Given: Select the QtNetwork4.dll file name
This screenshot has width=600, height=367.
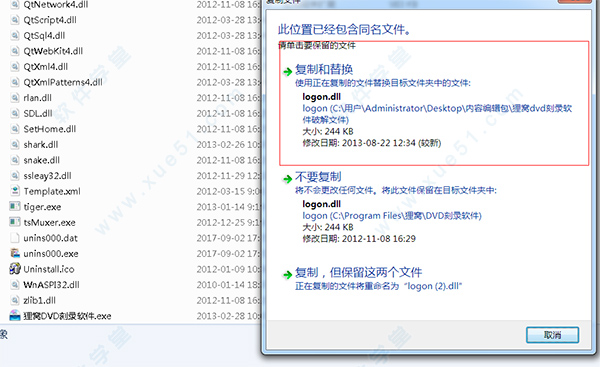Looking at the screenshot, I should [55, 5].
